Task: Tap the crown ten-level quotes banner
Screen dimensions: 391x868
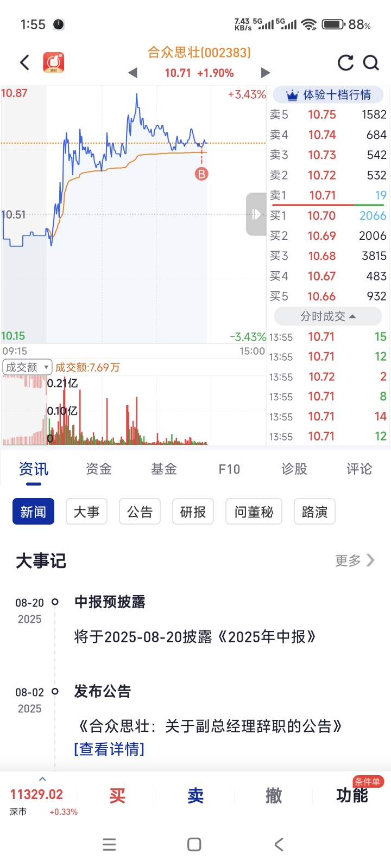Action: click(328, 95)
